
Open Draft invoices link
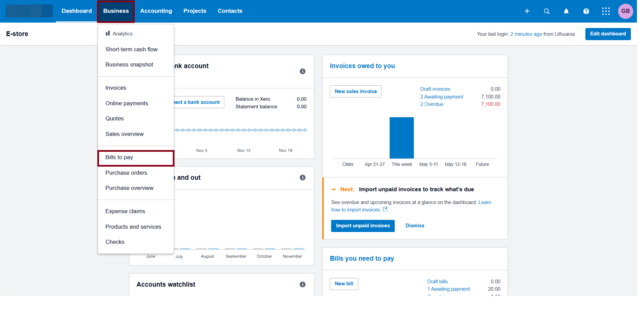pos(435,89)
